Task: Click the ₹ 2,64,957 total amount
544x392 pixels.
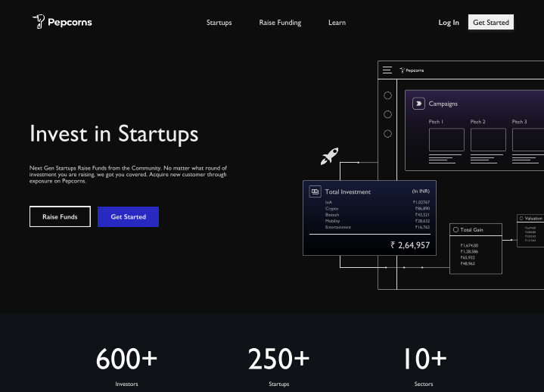Action: (410, 245)
